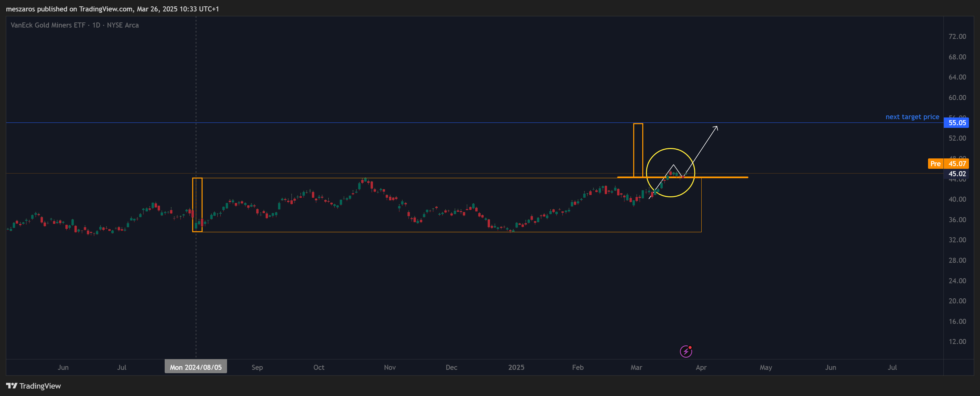This screenshot has height=396, width=980.
Task: Click the Jul label left of the date marker
Action: coord(122,367)
